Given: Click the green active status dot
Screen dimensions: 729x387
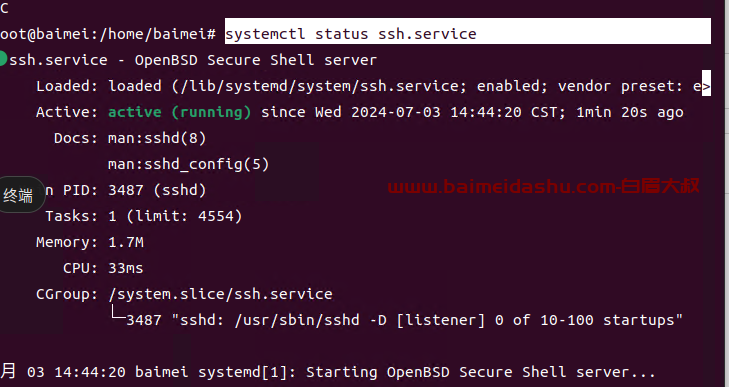Looking at the screenshot, I should coord(3,59).
